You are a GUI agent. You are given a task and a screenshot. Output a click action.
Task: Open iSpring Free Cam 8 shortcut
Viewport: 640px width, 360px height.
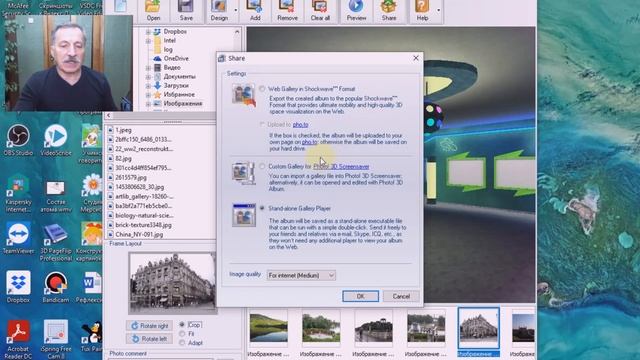tap(56, 339)
